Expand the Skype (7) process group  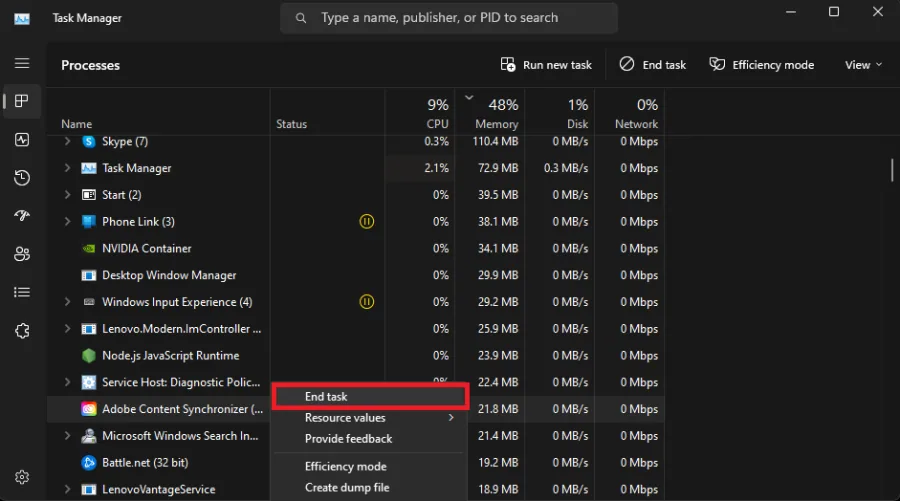pyautogui.click(x=67, y=141)
